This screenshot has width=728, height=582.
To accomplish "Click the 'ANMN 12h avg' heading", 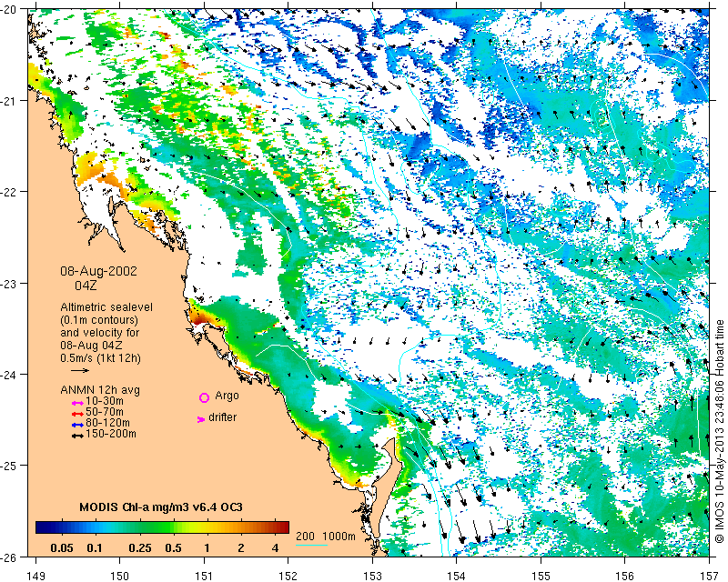I will 100,390.
